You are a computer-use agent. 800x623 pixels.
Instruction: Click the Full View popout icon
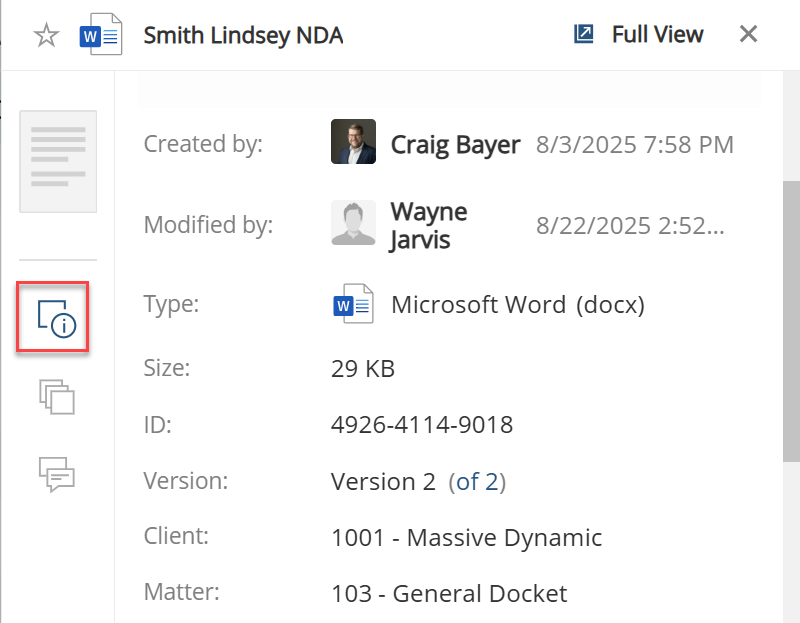(584, 34)
